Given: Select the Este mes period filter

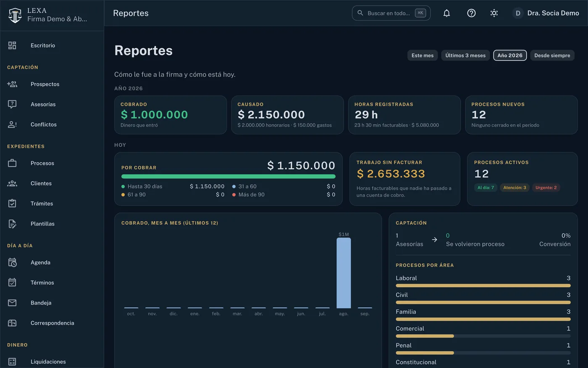Looking at the screenshot, I should point(423,56).
